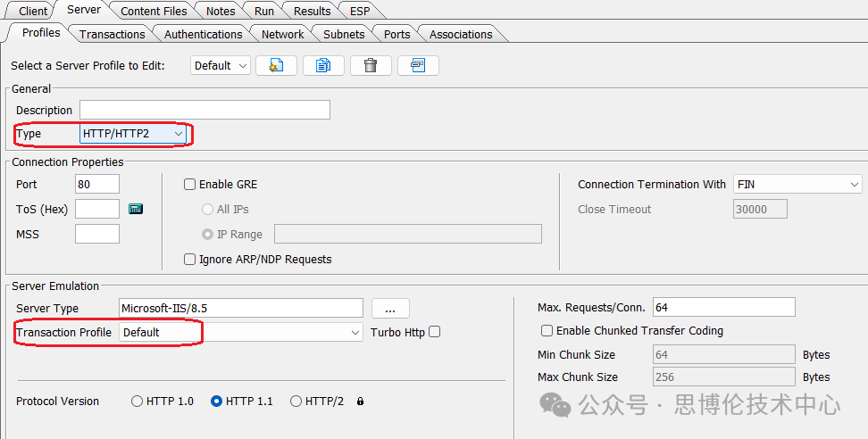Select HTTP 1.0 protocol version
868x439 pixels.
tap(138, 402)
